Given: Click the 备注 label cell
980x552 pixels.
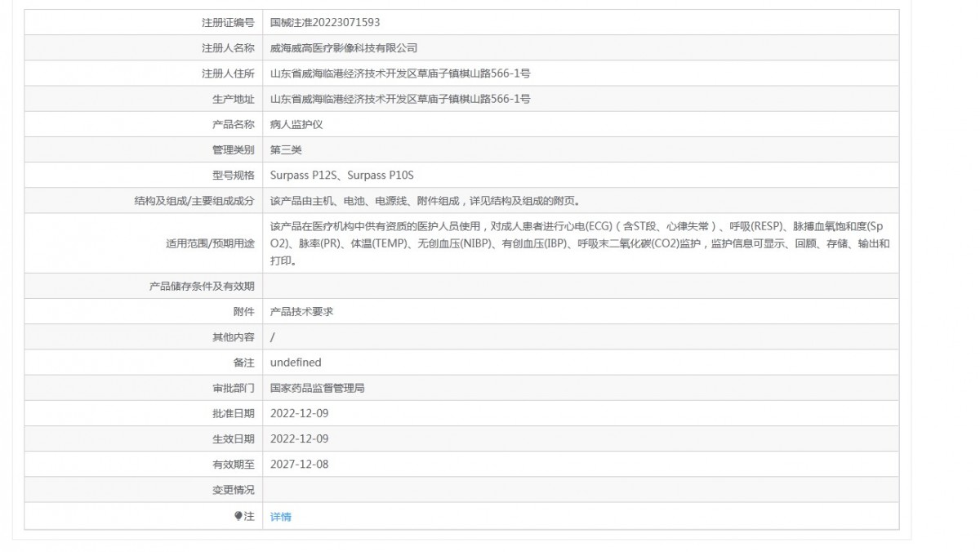Looking at the screenshot, I should tap(144, 363).
